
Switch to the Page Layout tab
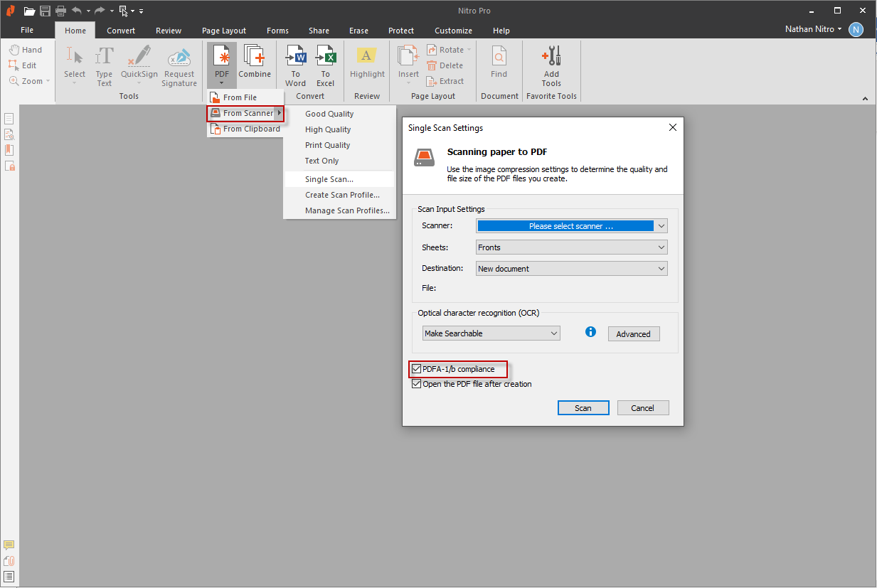point(223,31)
